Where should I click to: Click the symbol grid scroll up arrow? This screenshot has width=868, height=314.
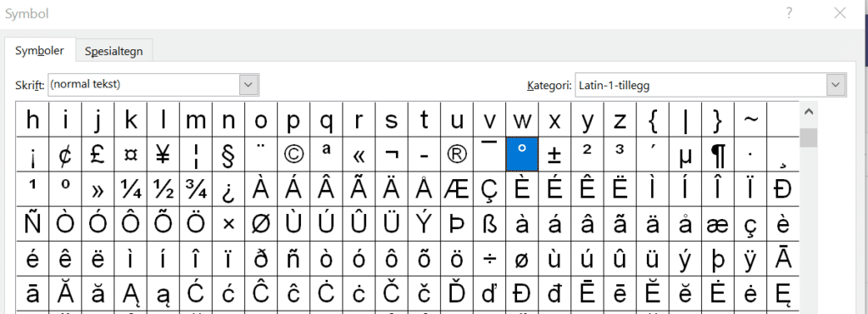808,112
